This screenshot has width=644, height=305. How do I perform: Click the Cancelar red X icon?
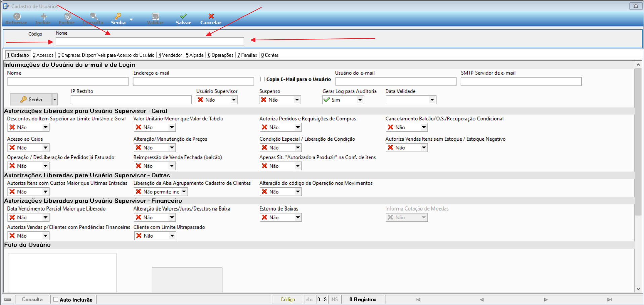pyautogui.click(x=211, y=16)
